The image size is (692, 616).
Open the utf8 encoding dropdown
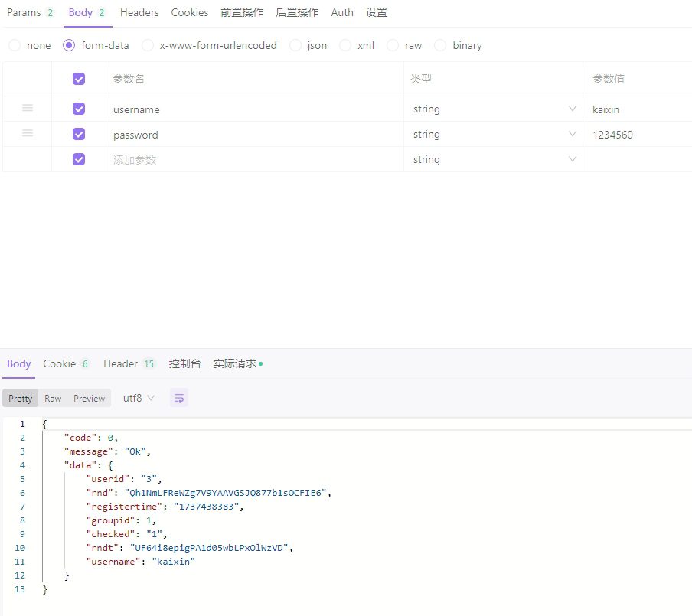coord(139,398)
